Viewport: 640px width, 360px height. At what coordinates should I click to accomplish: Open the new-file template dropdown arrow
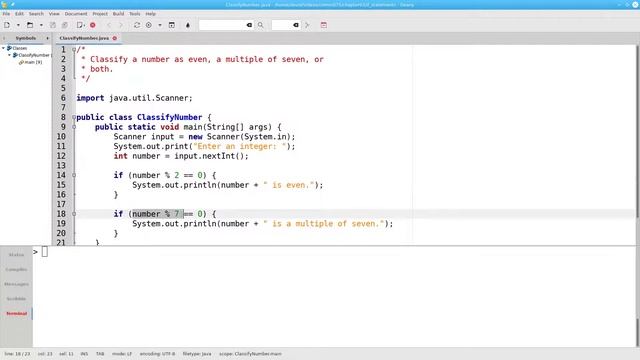18,25
